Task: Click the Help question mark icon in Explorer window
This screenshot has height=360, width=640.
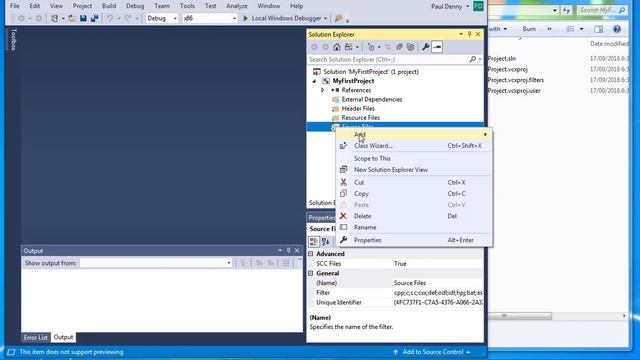Action: pyautogui.click(x=617, y=29)
